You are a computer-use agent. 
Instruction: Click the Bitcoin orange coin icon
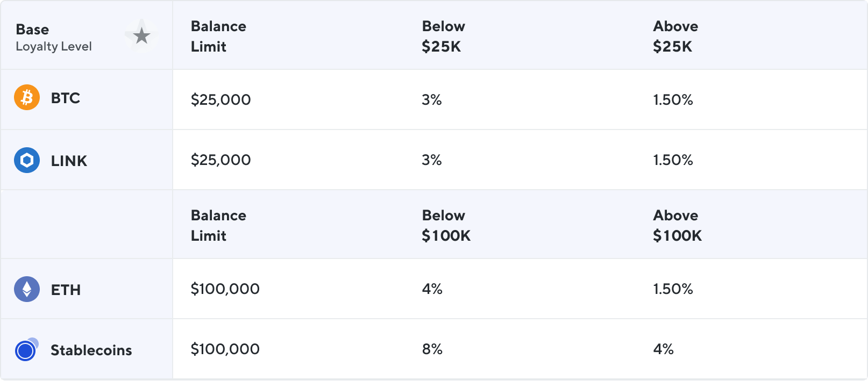tap(27, 98)
